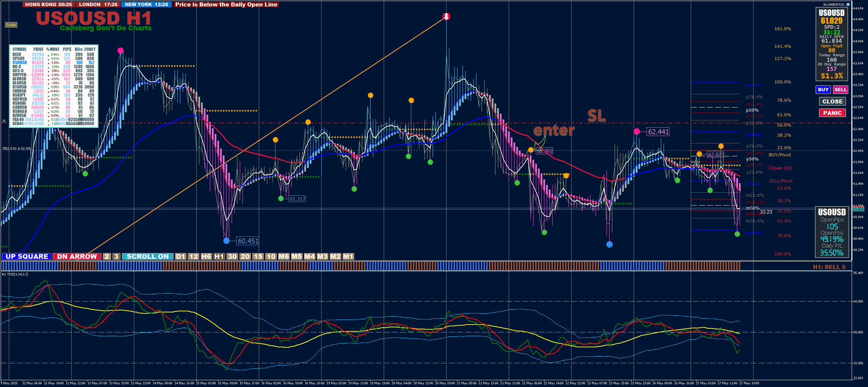This screenshot has height=387, width=868.
Task: Switch to the D1 timeframe
Action: point(181,256)
